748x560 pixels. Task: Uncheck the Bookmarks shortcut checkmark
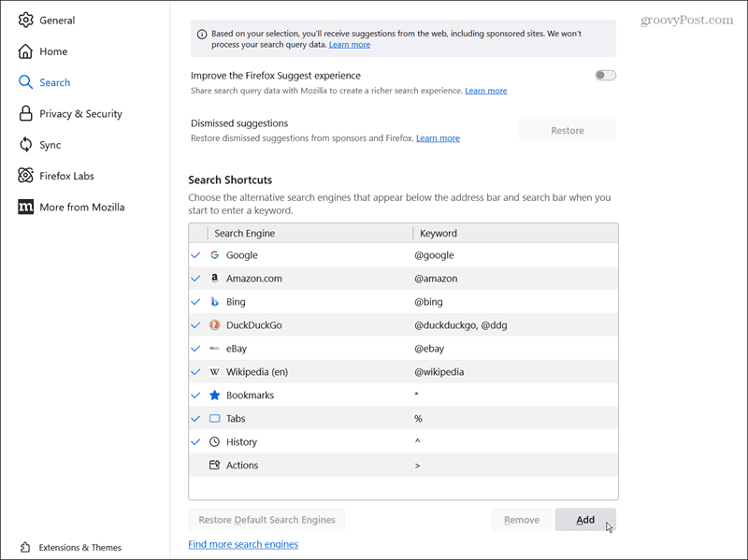(195, 395)
